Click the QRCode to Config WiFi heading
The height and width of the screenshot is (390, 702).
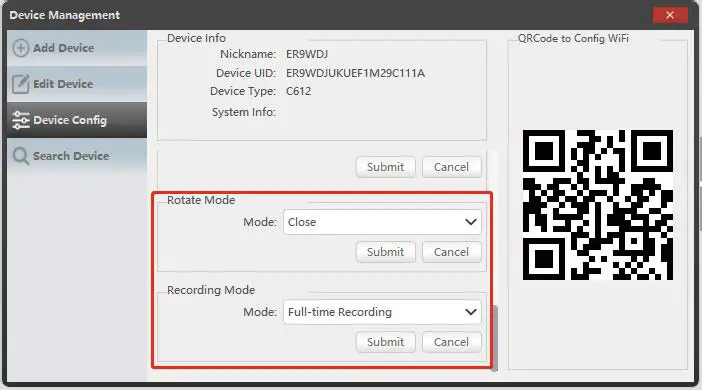pos(573,39)
